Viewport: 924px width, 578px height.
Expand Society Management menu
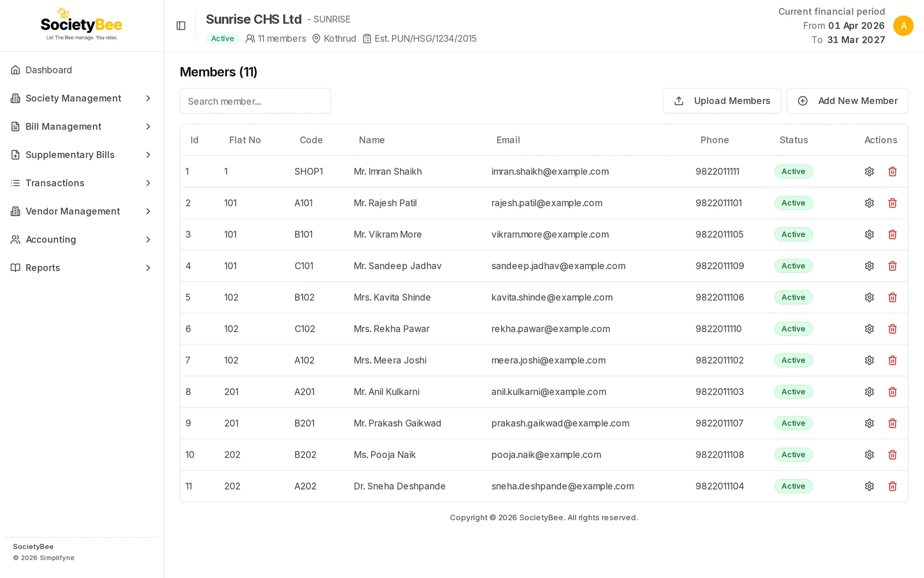coord(81,98)
